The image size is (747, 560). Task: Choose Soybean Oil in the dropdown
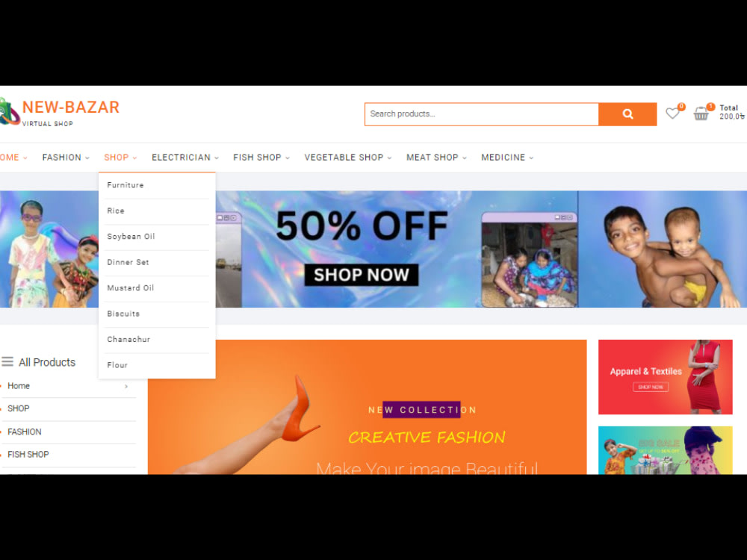pos(131,237)
